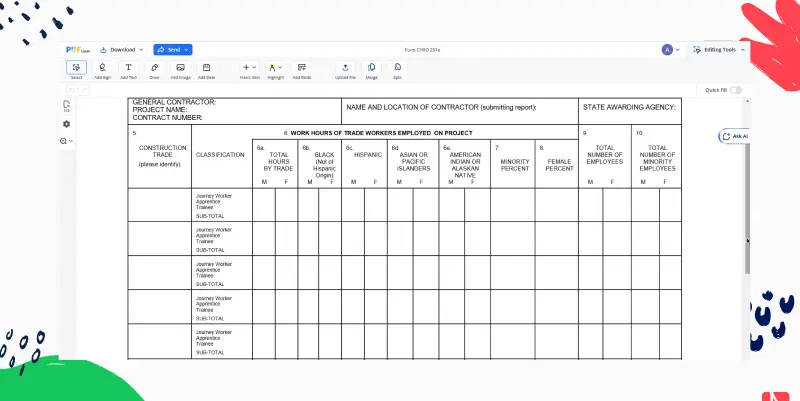Image resolution: width=800 pixels, height=401 pixels.
Task: Select the Highlight marker tool
Action: [272, 67]
